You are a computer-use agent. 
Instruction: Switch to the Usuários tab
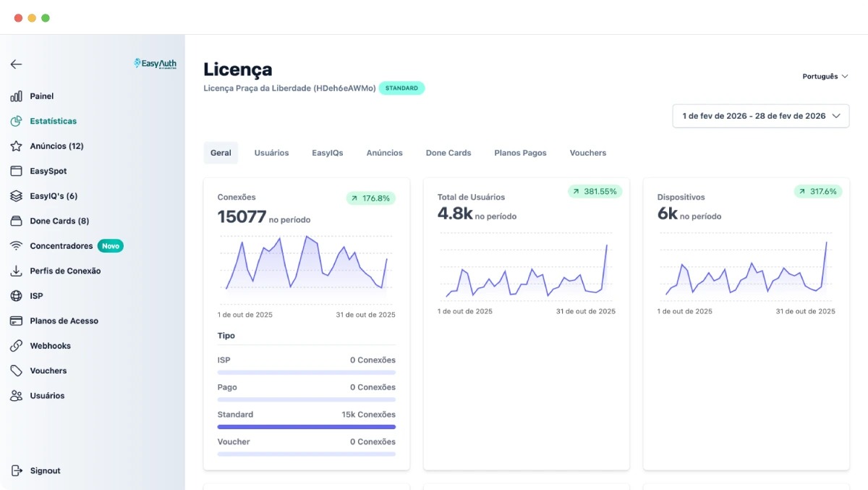271,153
